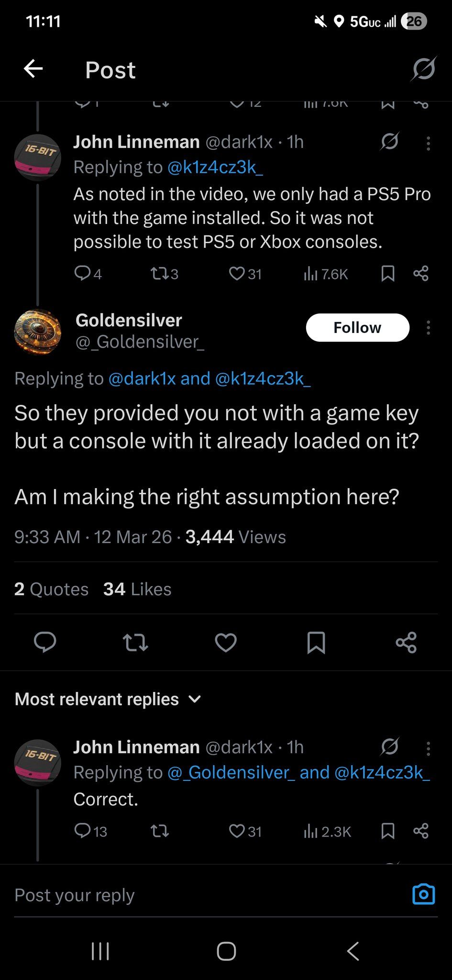Open camera icon in reply bar
The image size is (452, 980).
423,894
